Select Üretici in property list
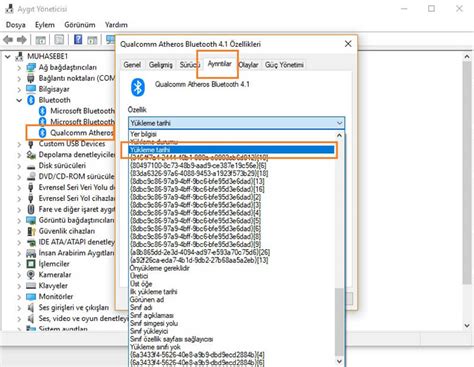The width and height of the screenshot is (474, 367). [232, 276]
